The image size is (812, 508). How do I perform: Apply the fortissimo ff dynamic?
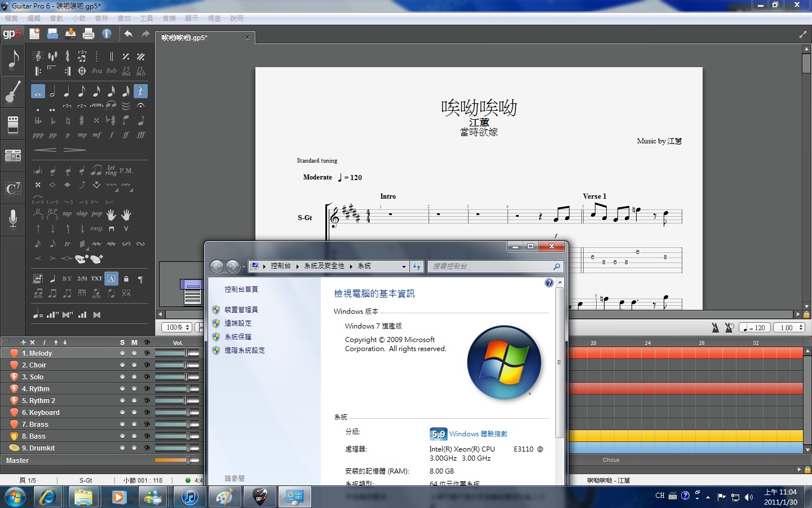tap(126, 135)
